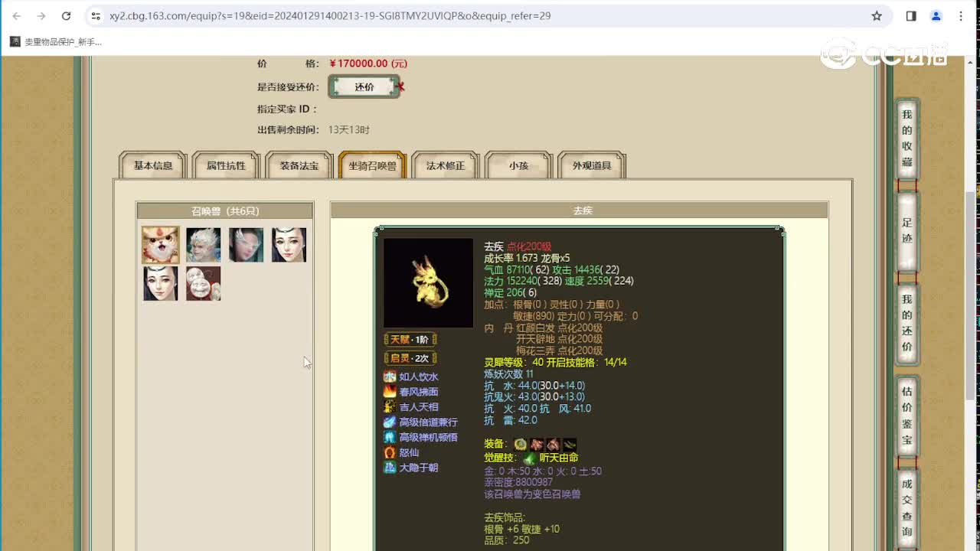Select the orange lion pet thumbnail
This screenshot has height=551, width=980.
pyautogui.click(x=160, y=245)
